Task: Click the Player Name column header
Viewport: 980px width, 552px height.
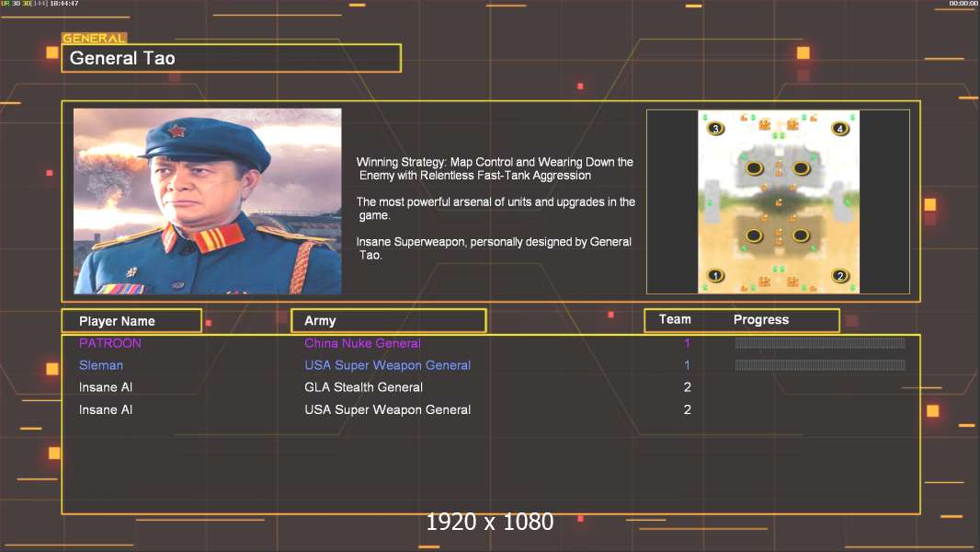Action: point(131,321)
